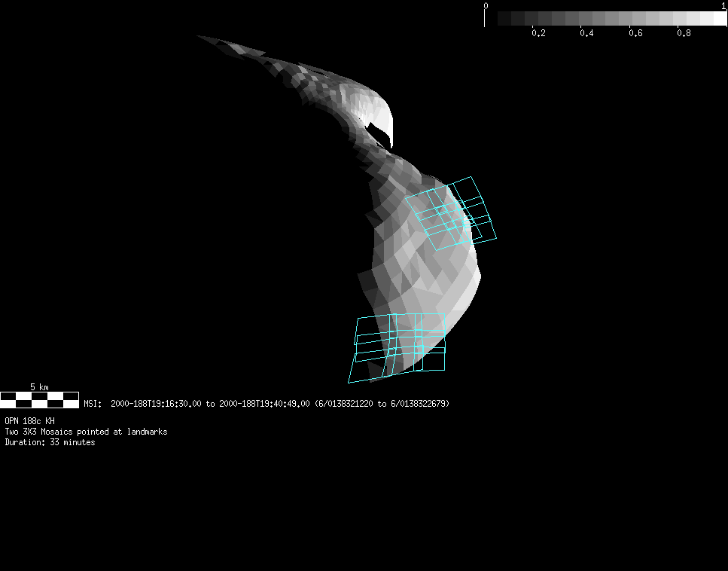Click the start time 2000-188T19:16:30.00
The image size is (728, 571).
point(156,404)
